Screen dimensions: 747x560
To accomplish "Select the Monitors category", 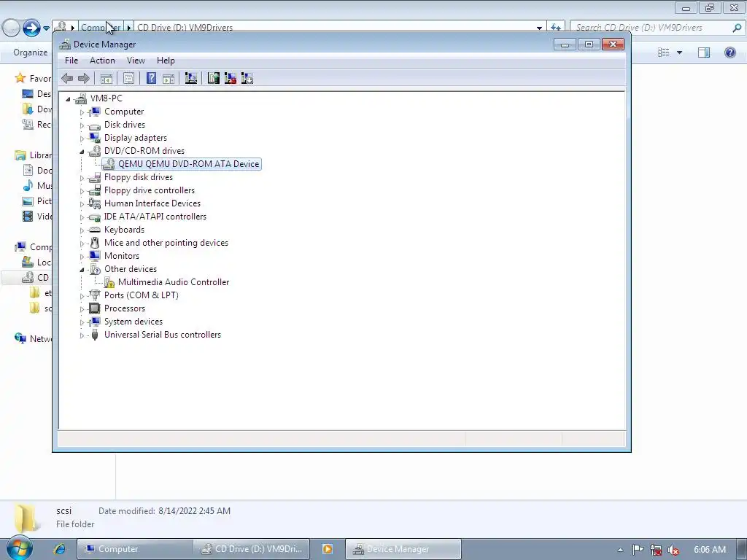I will click(122, 256).
